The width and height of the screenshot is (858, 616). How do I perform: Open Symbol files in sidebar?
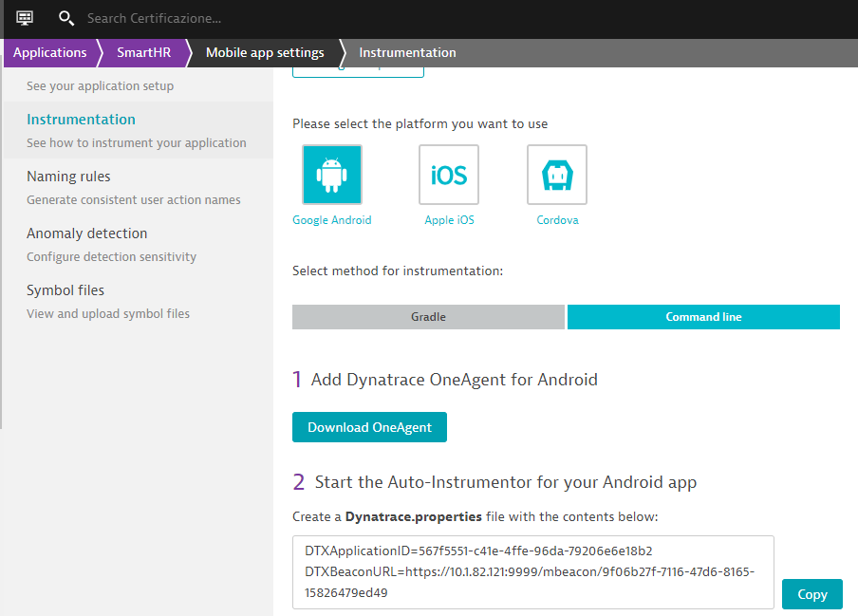(65, 290)
